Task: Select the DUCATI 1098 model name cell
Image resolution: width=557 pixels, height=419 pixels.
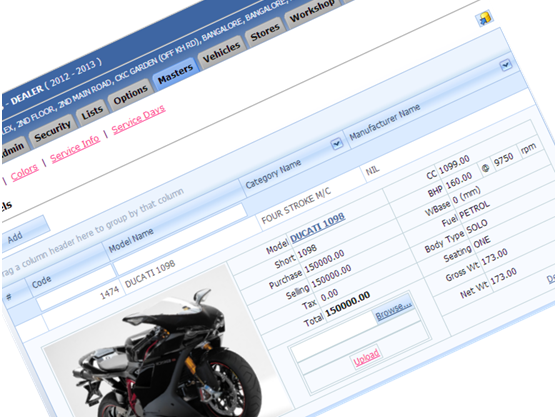Action: 150,273
